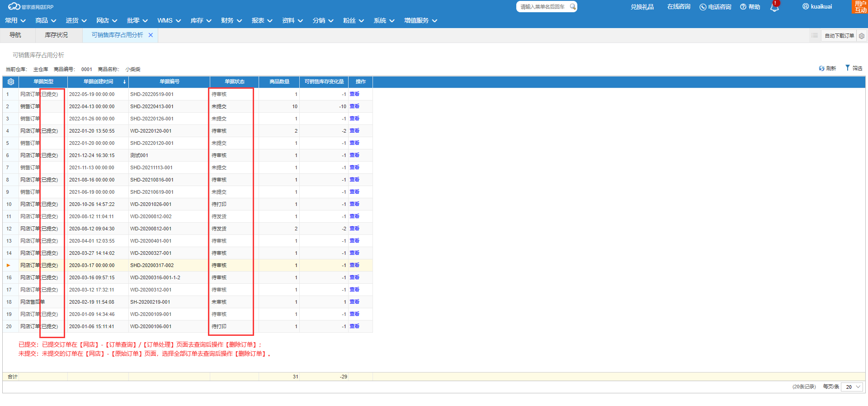Open the 网店 menu

[x=107, y=21]
